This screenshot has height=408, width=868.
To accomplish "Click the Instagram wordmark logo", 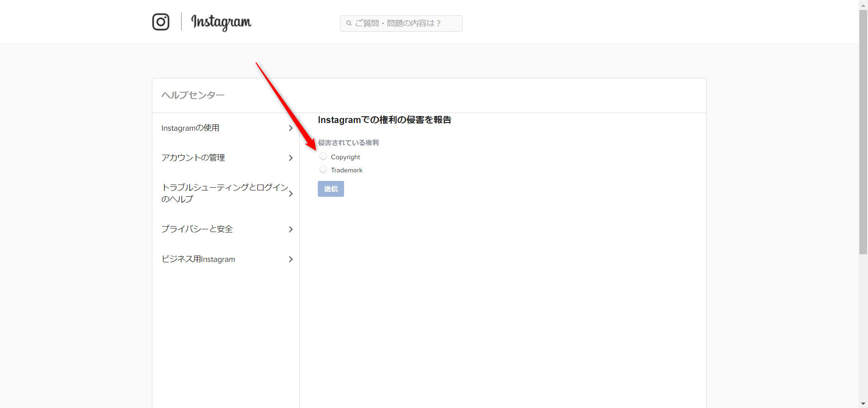I will click(x=221, y=22).
